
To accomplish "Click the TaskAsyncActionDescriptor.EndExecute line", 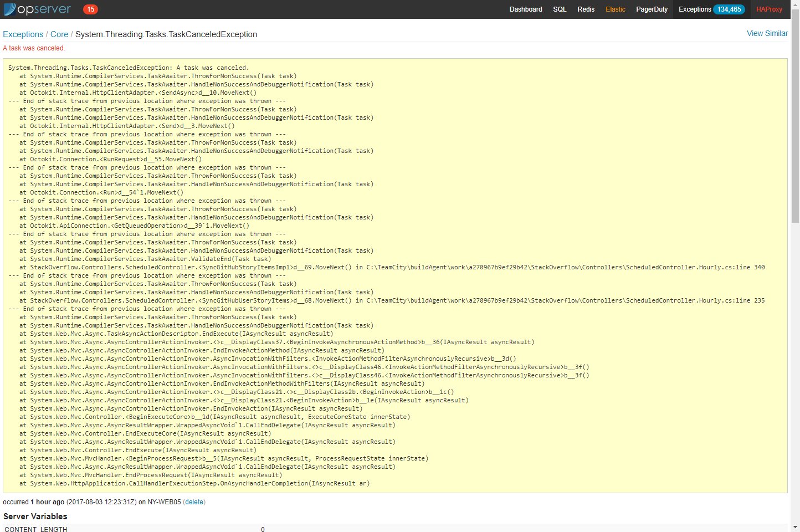I will 176,334.
